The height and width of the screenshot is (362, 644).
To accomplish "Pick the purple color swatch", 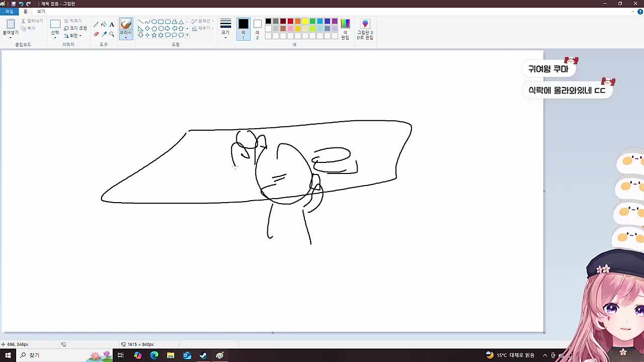I will (335, 21).
